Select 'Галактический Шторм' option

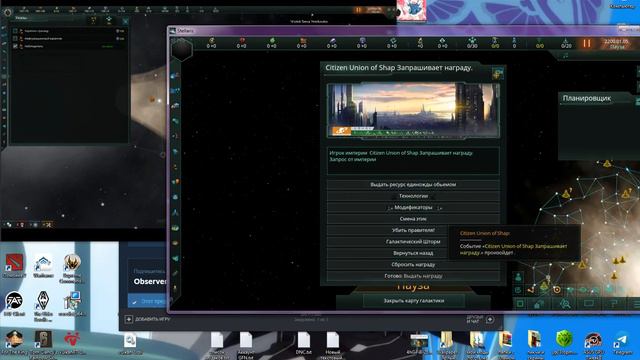(x=413, y=242)
